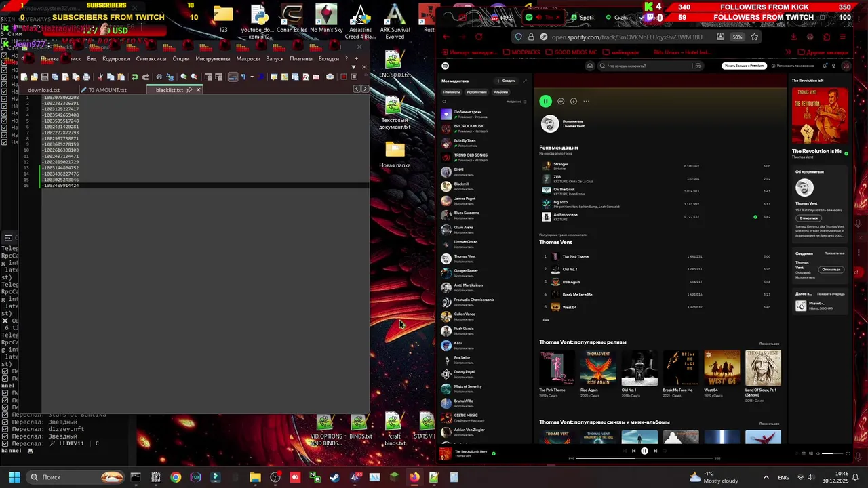This screenshot has height=488, width=868.
Task: Click Показать очередь link
Action: 831,294
